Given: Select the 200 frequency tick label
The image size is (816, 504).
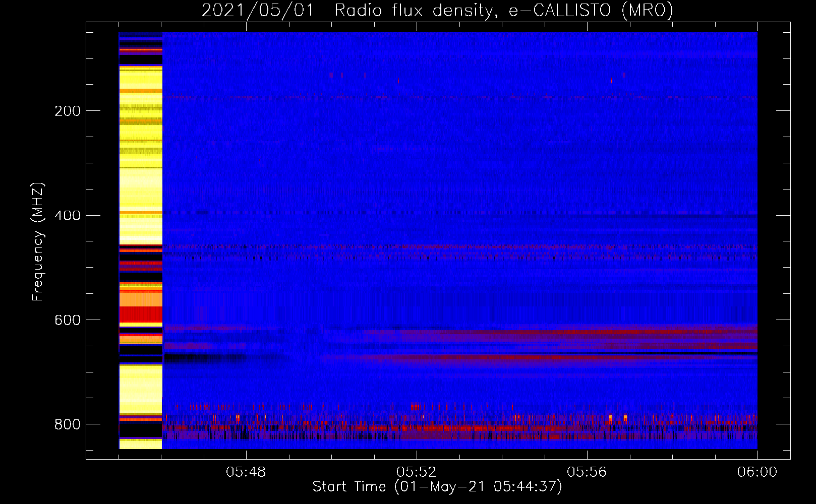Looking at the screenshot, I should [68, 111].
